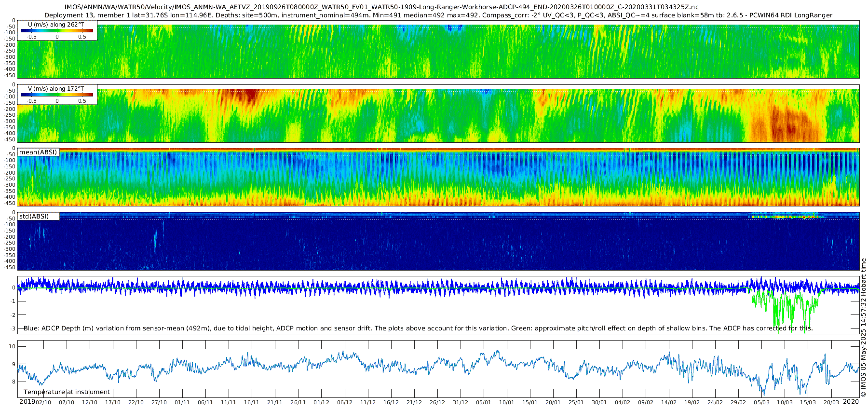Click the 2020 year label on the axis

[851, 402]
